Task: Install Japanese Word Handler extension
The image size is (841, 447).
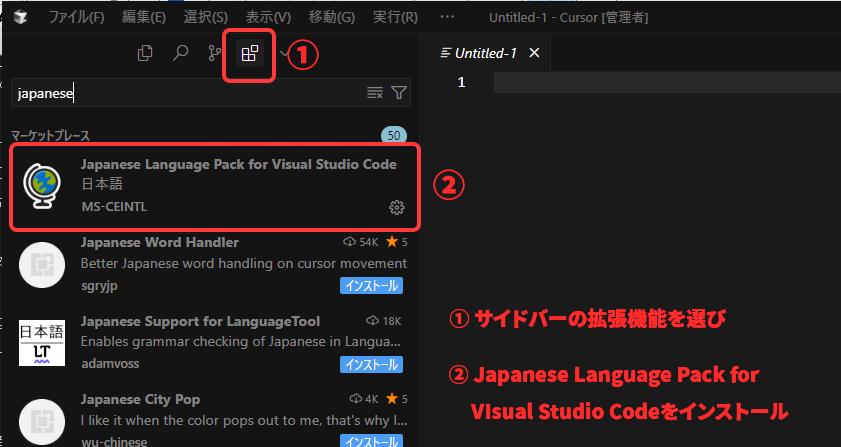Action: tap(371, 285)
